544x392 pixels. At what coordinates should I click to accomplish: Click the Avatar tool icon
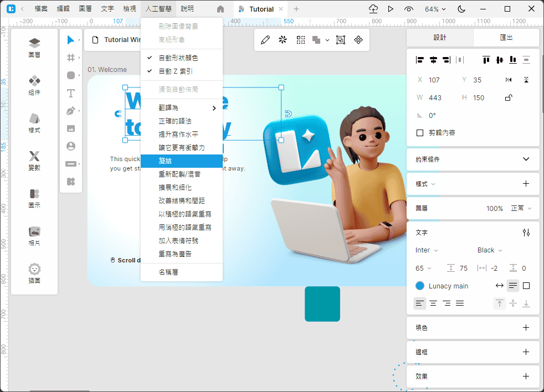pyautogui.click(x=71, y=146)
